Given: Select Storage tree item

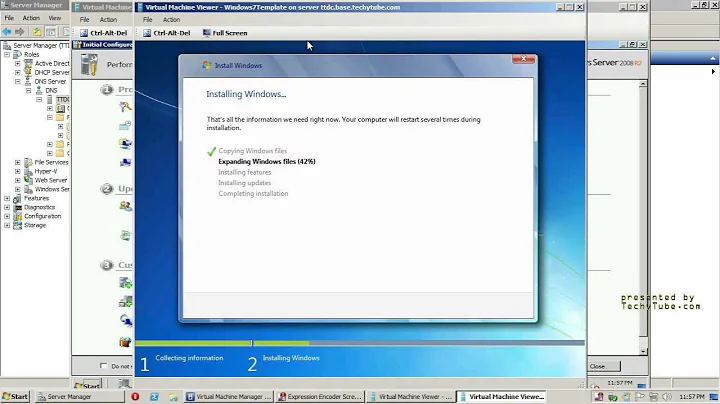Looking at the screenshot, I should 35,225.
